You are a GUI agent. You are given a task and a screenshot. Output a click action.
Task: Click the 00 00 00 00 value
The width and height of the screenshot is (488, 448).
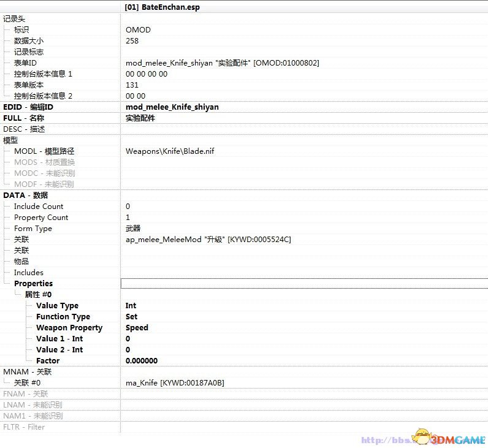pos(147,74)
